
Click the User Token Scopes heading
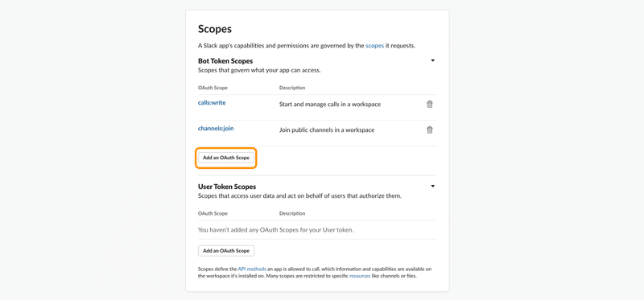click(x=227, y=187)
